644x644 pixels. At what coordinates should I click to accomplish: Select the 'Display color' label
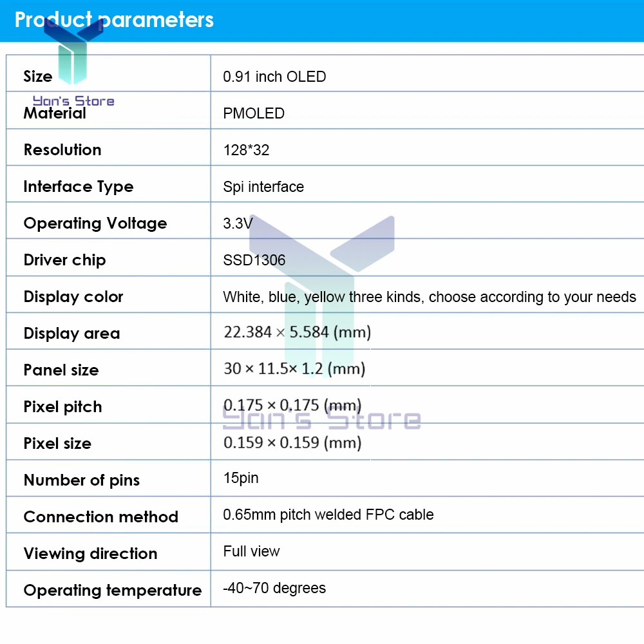pos(73,297)
